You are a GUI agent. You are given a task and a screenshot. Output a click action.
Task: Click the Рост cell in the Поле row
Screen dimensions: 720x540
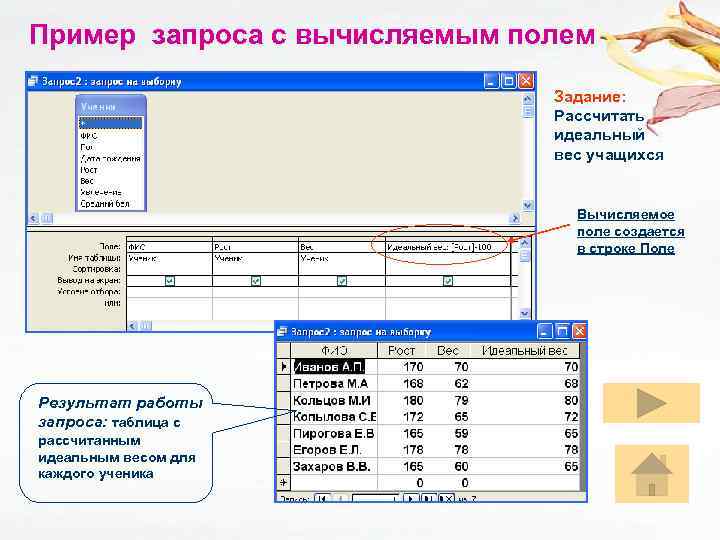pos(255,247)
